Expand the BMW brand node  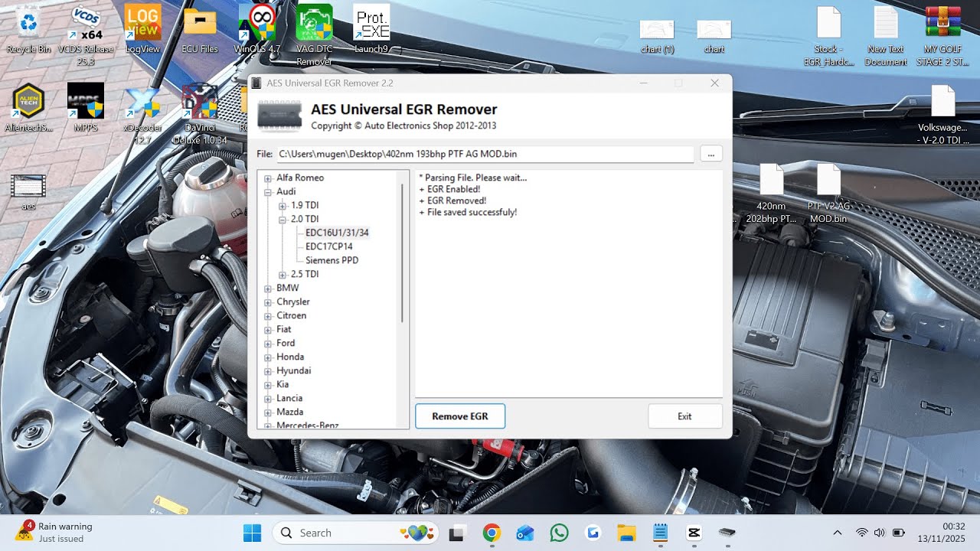(x=267, y=288)
